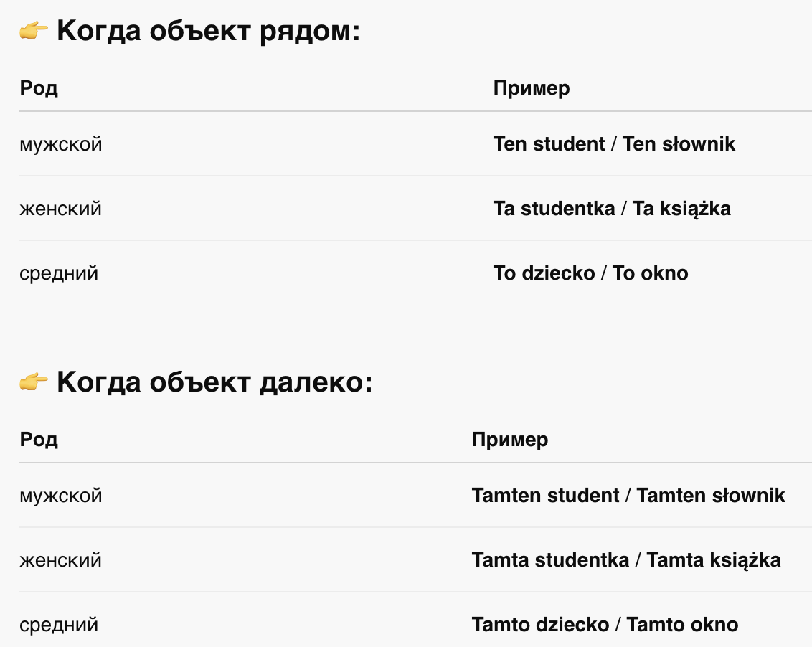Select the 'Пример' header in the far-object table
The image size is (812, 647).
click(x=510, y=440)
